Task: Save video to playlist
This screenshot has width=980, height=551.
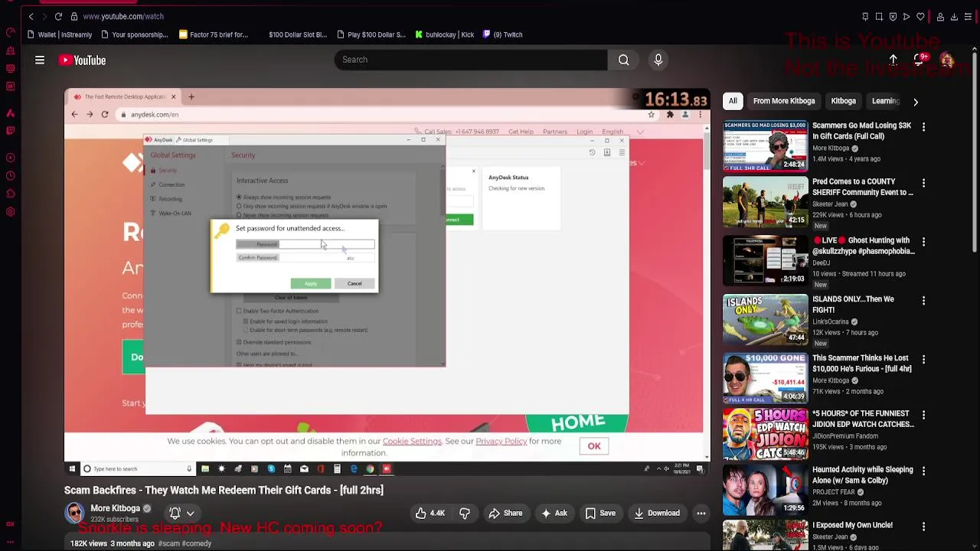Action: point(600,514)
